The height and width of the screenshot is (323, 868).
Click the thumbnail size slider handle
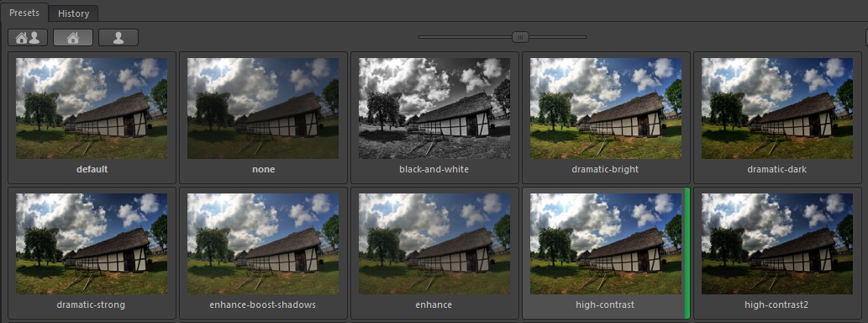tap(520, 37)
